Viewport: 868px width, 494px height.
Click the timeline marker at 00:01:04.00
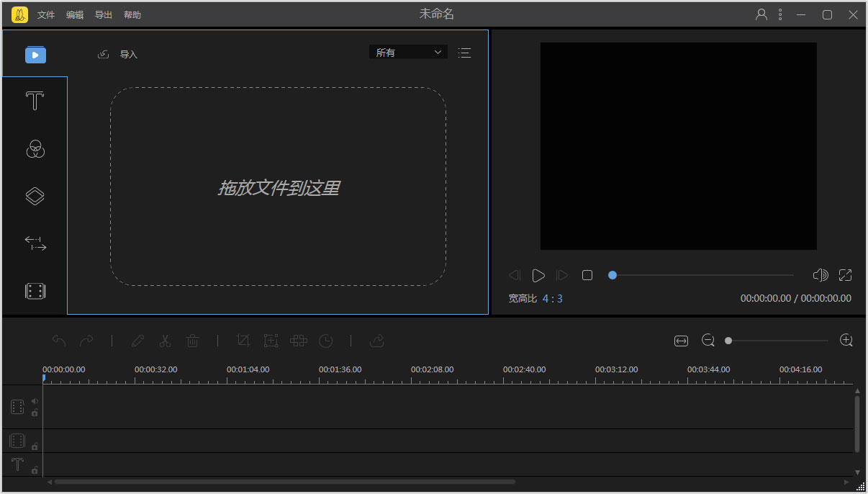[x=248, y=370]
